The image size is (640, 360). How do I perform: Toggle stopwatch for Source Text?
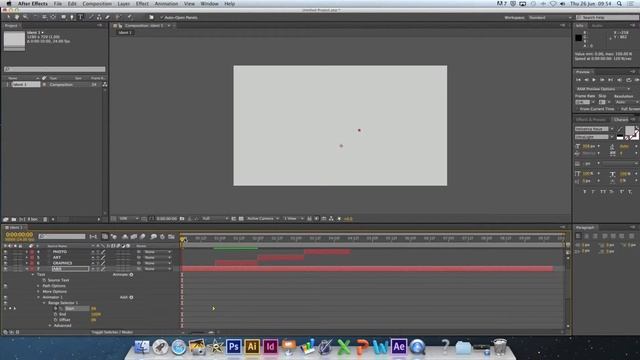44,280
